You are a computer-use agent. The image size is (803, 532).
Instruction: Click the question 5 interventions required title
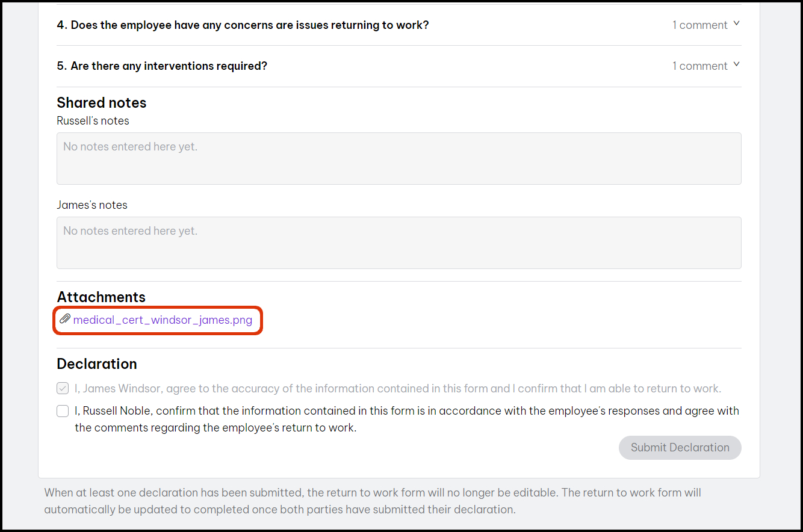[162, 66]
